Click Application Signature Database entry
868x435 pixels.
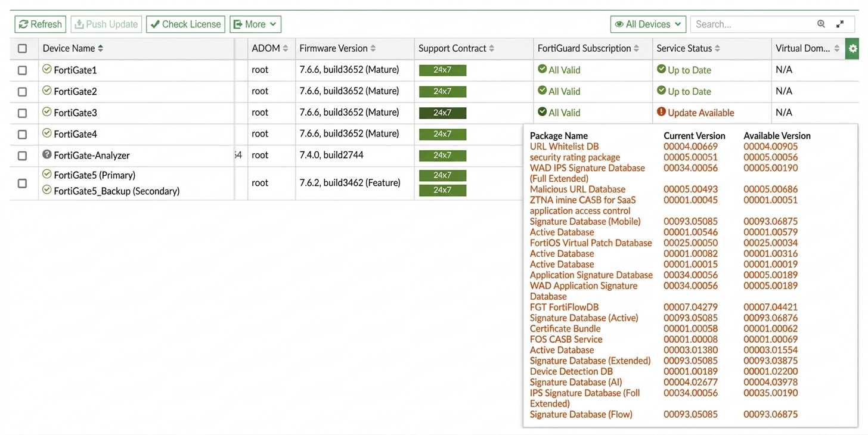[x=591, y=275]
